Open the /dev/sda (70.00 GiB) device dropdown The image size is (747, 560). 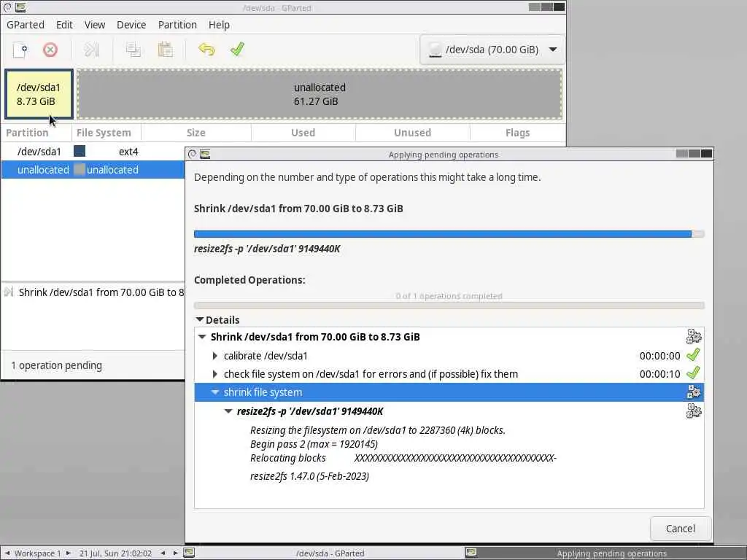point(492,50)
